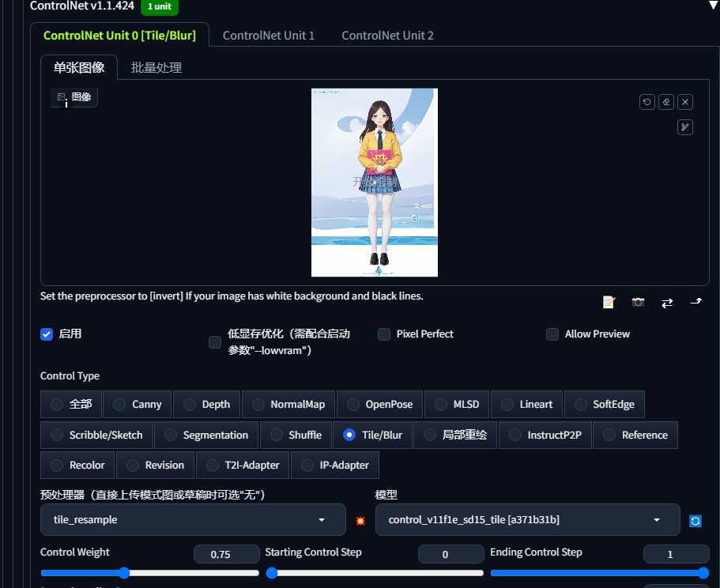Select the Canny control type
Image resolution: width=720 pixels, height=588 pixels.
click(x=138, y=405)
